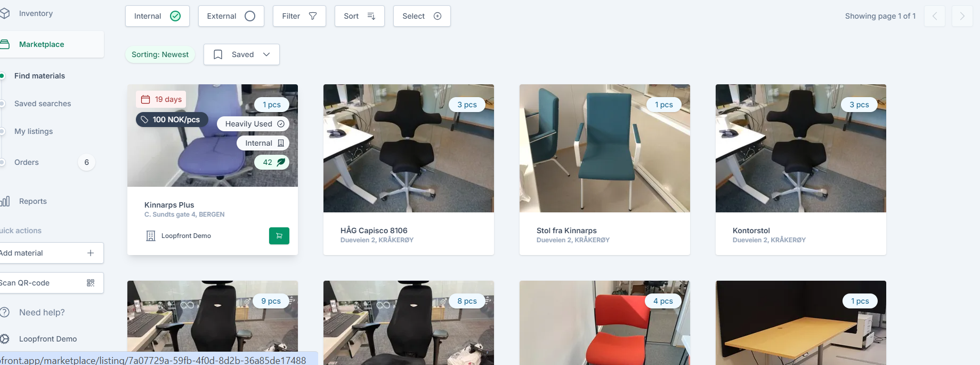Click the green leaf 42 badge
The image size is (980, 365).
tap(272, 162)
